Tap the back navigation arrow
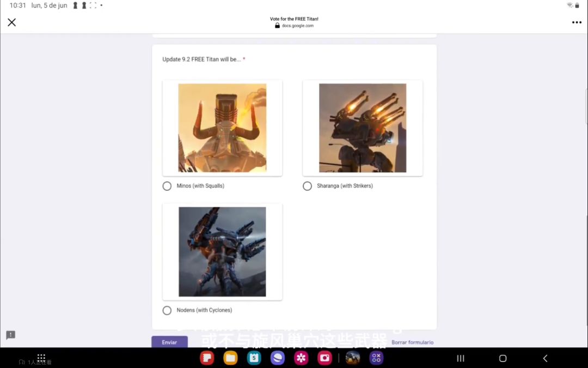The image size is (588, 368). pyautogui.click(x=545, y=358)
